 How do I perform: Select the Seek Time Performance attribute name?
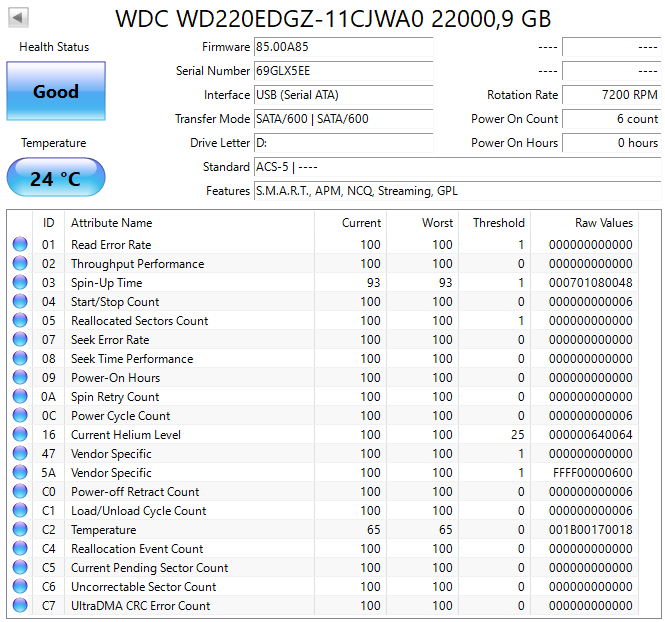pos(132,359)
